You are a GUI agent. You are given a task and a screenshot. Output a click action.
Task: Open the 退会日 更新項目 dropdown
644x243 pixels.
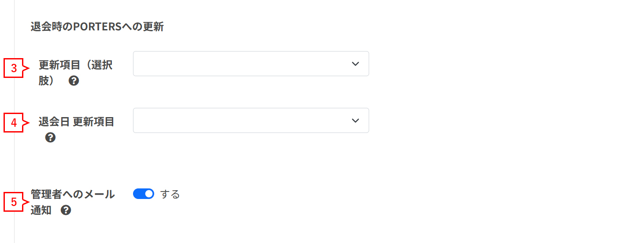(251, 121)
